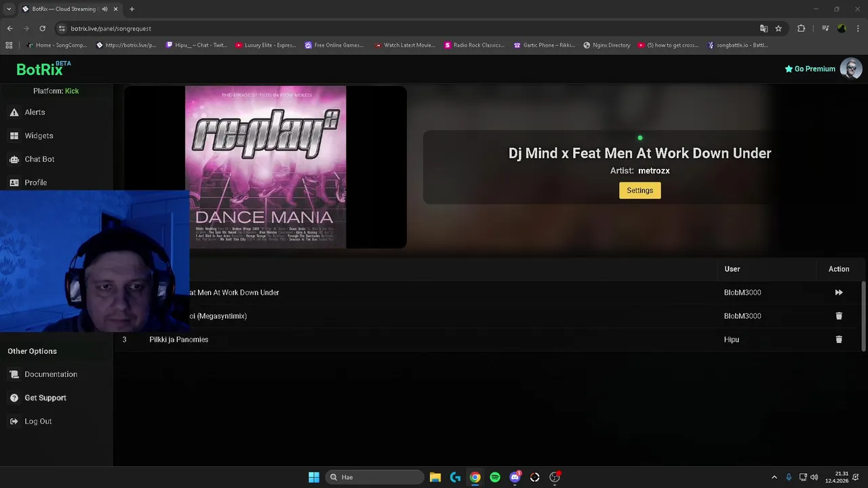Screen dimensions: 868x488
Task: Close the BotRix browser tab
Action: tap(116, 9)
